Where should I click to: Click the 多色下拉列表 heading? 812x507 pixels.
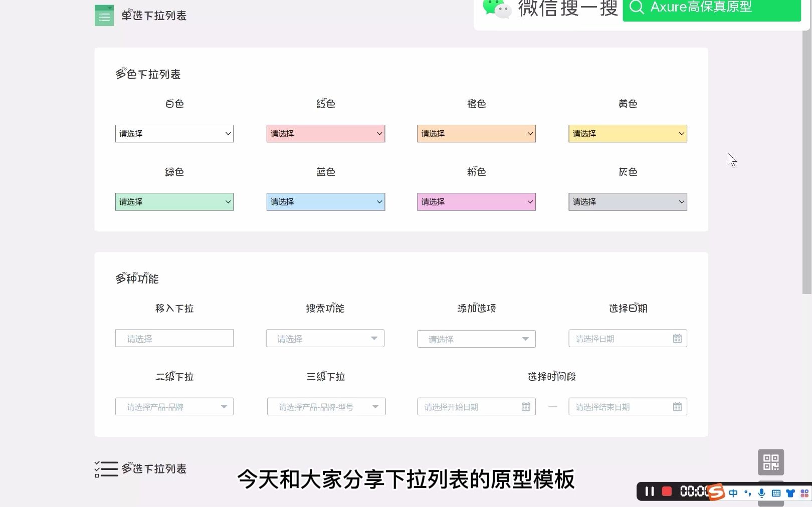[148, 74]
